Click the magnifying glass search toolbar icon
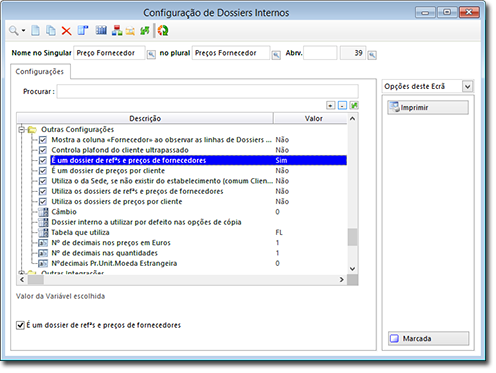The height and width of the screenshot is (373, 496). tap(13, 31)
